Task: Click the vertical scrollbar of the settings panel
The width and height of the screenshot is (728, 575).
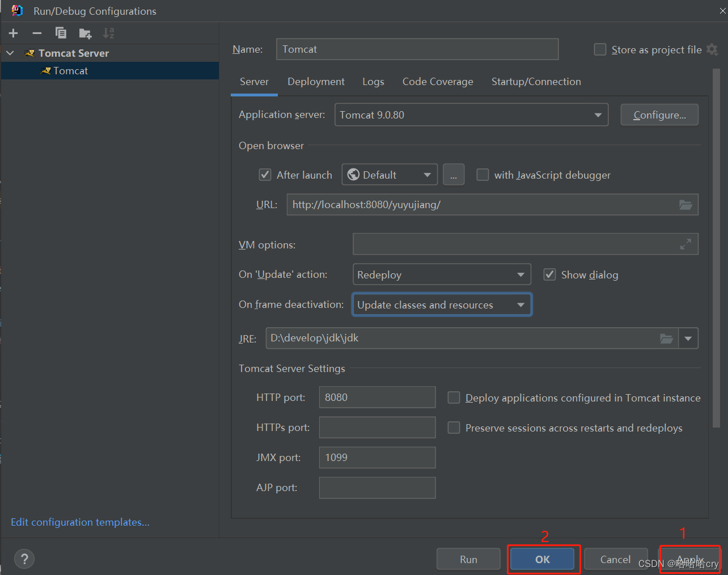Action: point(716,248)
